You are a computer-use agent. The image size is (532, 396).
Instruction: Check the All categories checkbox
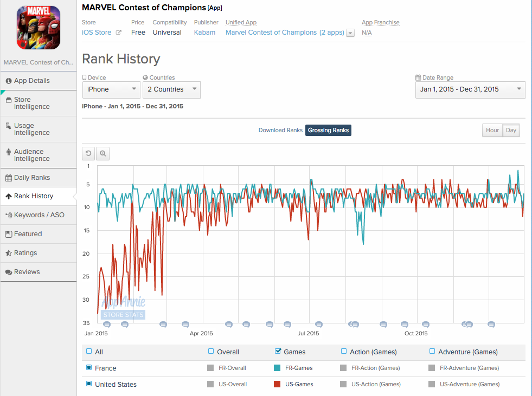coord(89,351)
